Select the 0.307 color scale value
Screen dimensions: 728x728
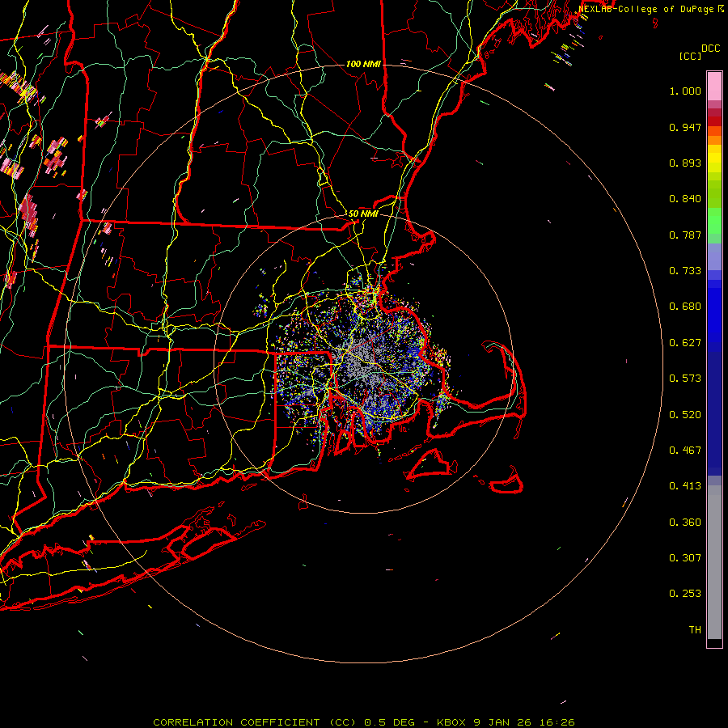685,558
